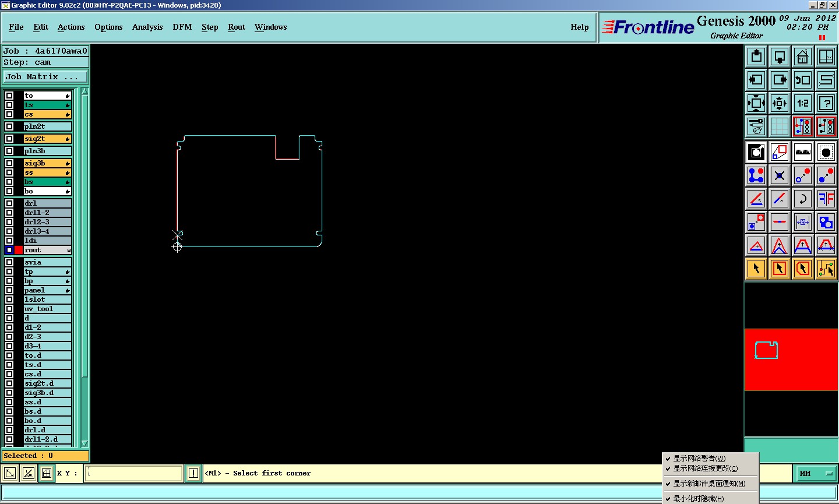Toggle the checkbox for layer cs
This screenshot has width=839, height=504.
[9, 114]
